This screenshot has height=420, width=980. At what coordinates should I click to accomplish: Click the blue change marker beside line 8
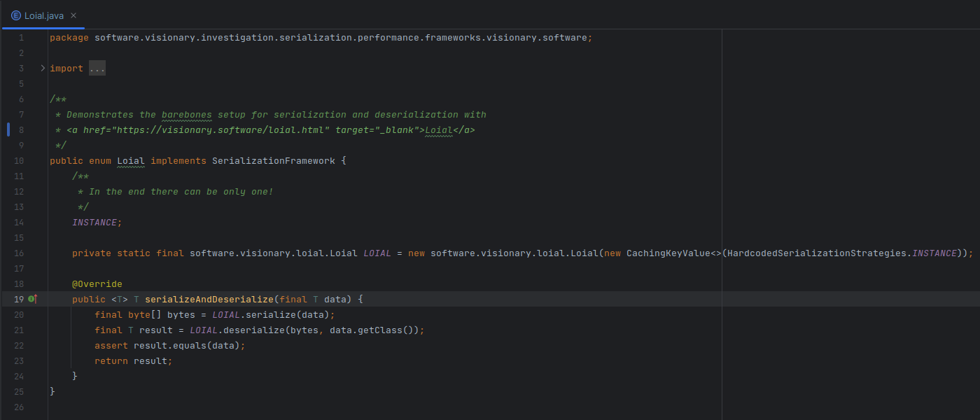point(8,129)
